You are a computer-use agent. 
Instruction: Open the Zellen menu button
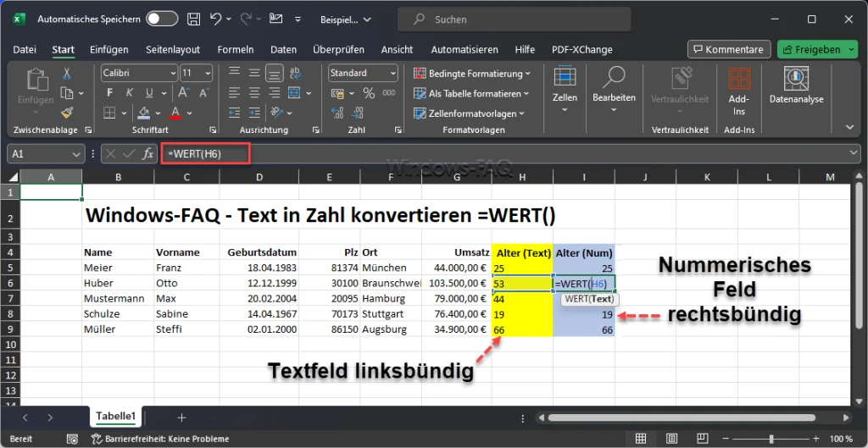pos(565,88)
